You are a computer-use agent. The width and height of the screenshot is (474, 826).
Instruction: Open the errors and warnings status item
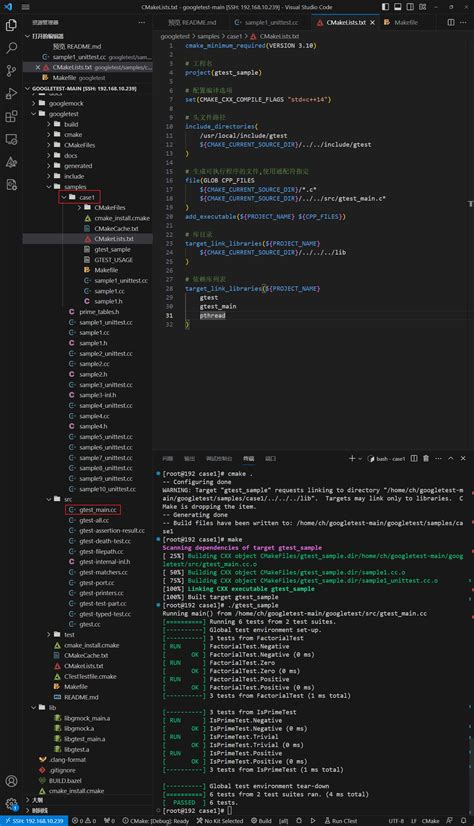[x=84, y=821]
